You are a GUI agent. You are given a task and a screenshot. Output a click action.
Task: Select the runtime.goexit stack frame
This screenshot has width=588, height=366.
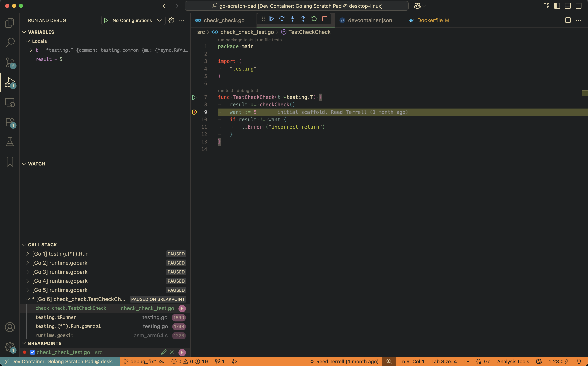(x=105, y=336)
